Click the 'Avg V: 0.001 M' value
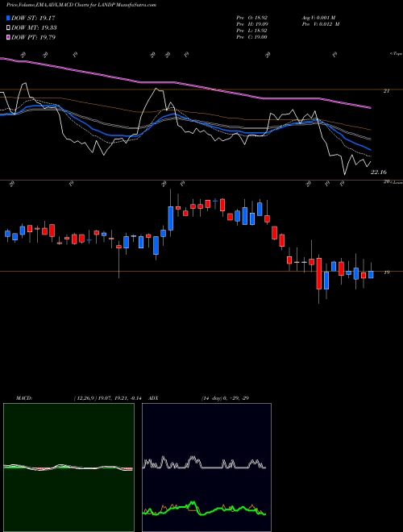The width and height of the screenshot is (403, 532). point(318,18)
